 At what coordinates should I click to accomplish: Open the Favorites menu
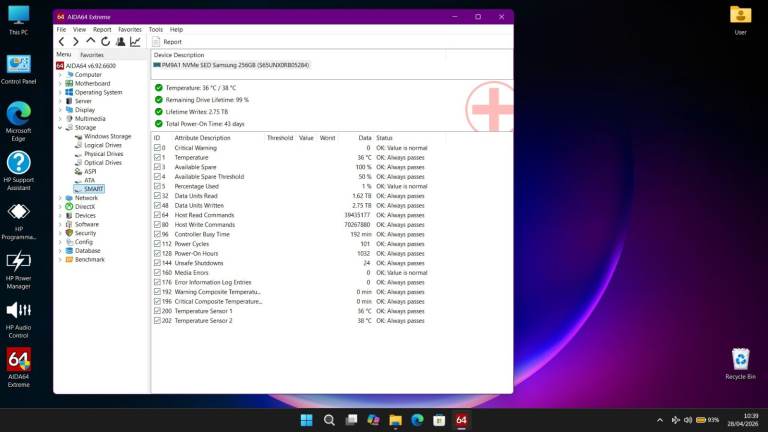(x=130, y=29)
